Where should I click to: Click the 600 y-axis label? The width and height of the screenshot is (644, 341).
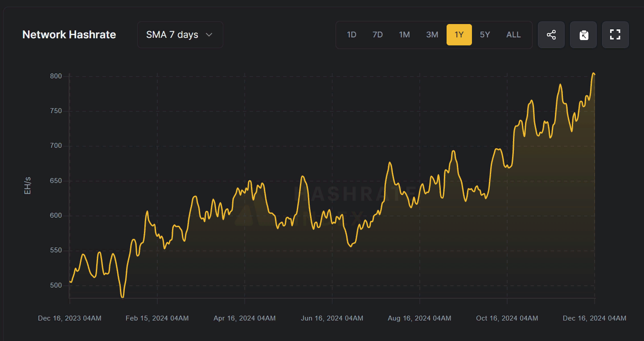(56, 216)
